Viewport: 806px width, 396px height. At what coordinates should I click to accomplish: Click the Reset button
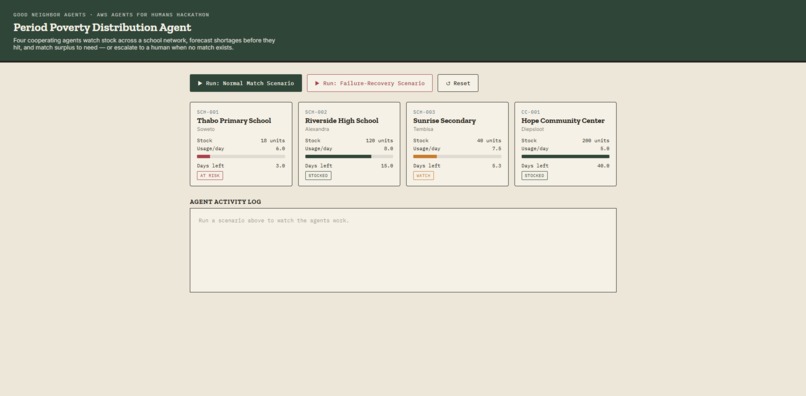point(457,83)
